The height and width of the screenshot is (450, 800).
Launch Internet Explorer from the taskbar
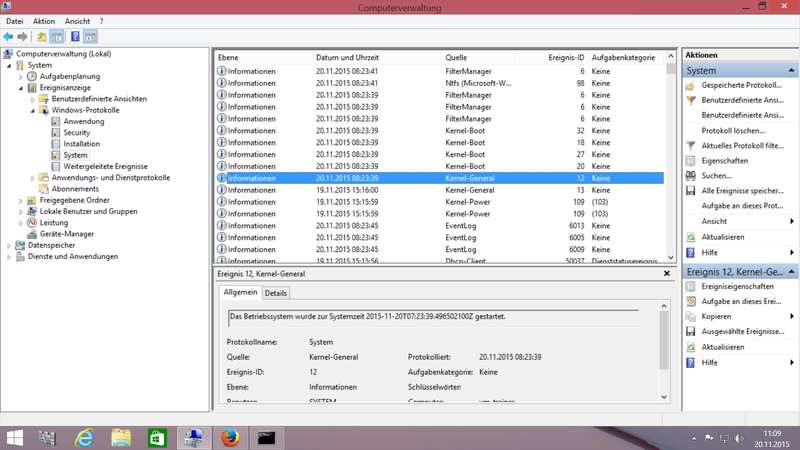click(84, 438)
